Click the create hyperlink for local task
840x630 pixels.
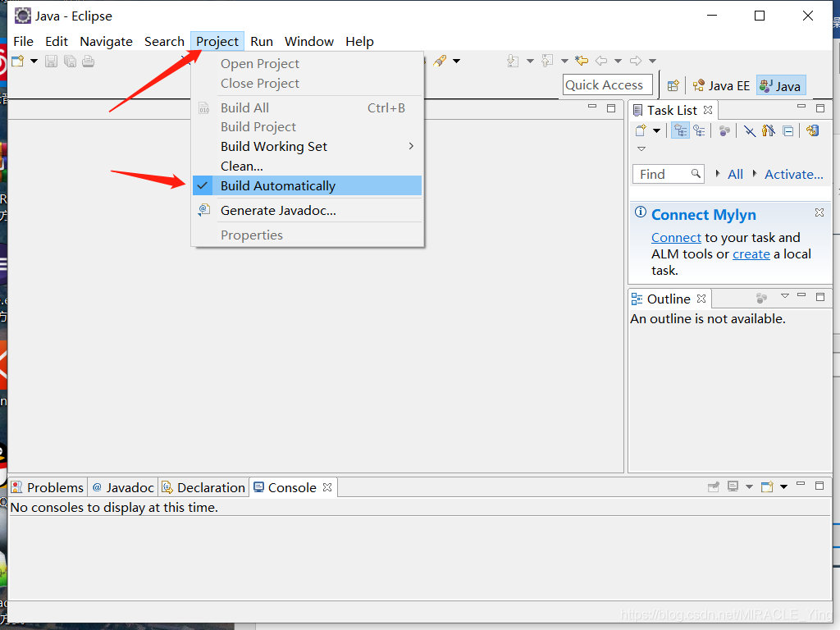pos(751,254)
